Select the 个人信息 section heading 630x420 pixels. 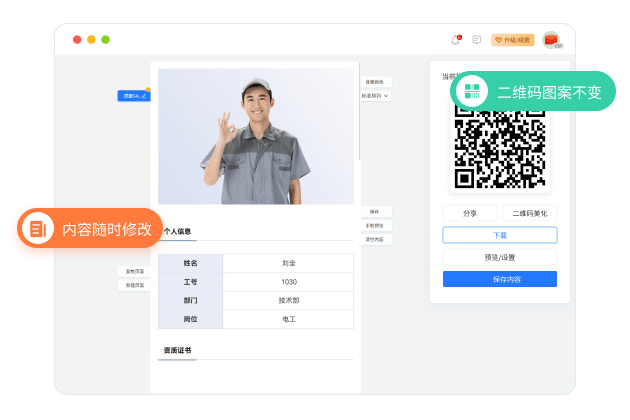coord(177,231)
